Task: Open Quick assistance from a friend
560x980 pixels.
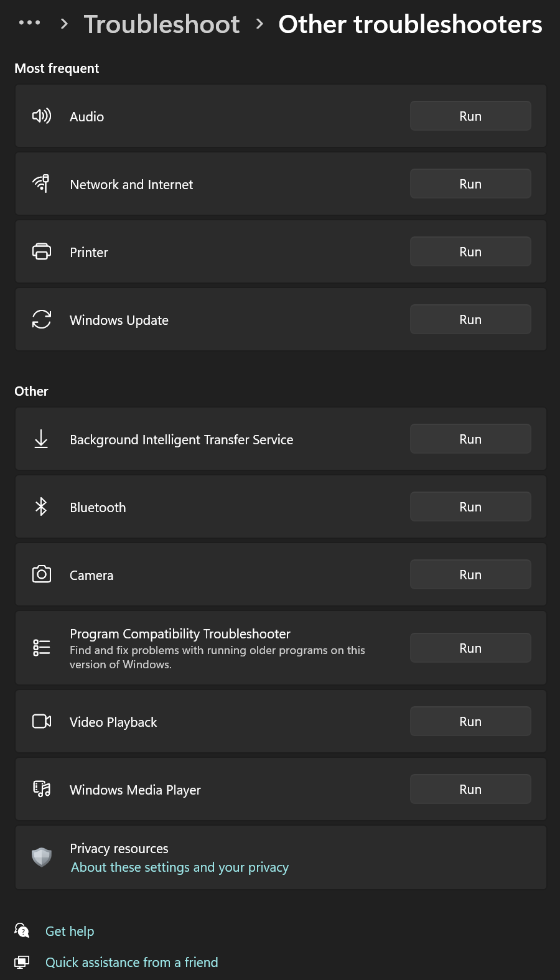Action: point(132,963)
